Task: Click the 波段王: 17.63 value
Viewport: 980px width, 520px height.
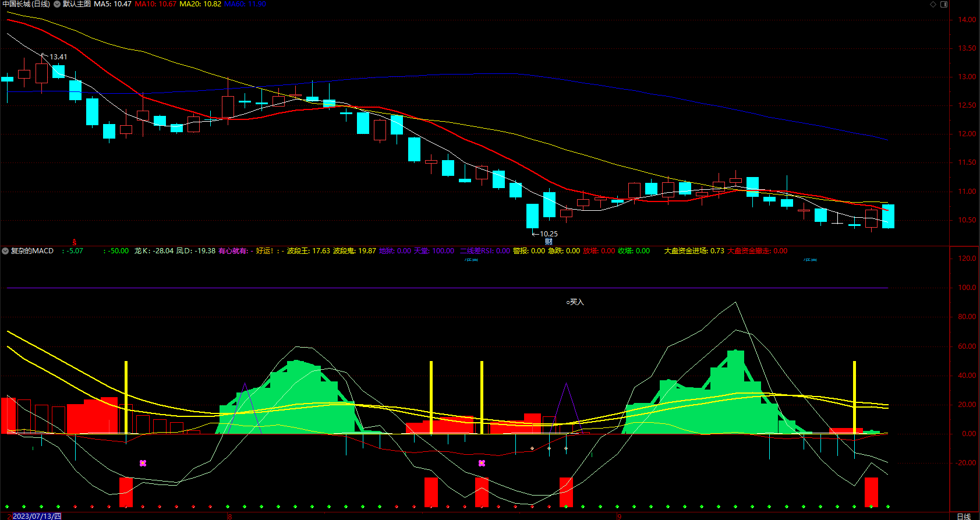Action: (309, 251)
